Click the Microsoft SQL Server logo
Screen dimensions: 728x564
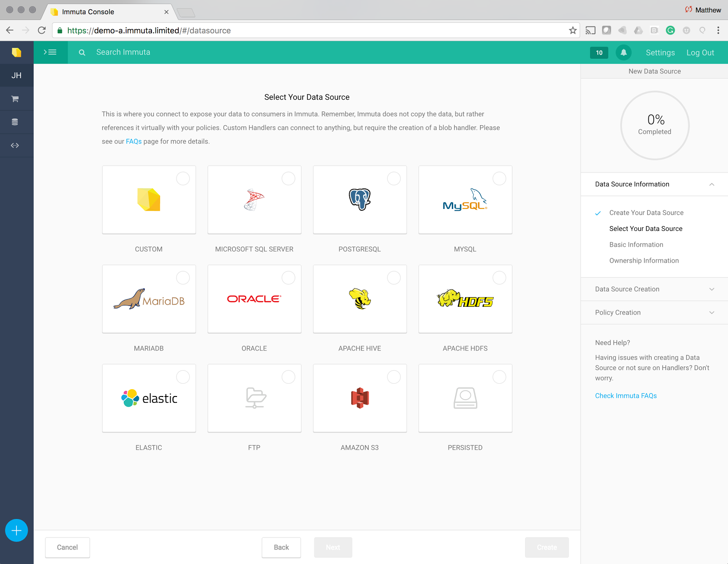[254, 199]
